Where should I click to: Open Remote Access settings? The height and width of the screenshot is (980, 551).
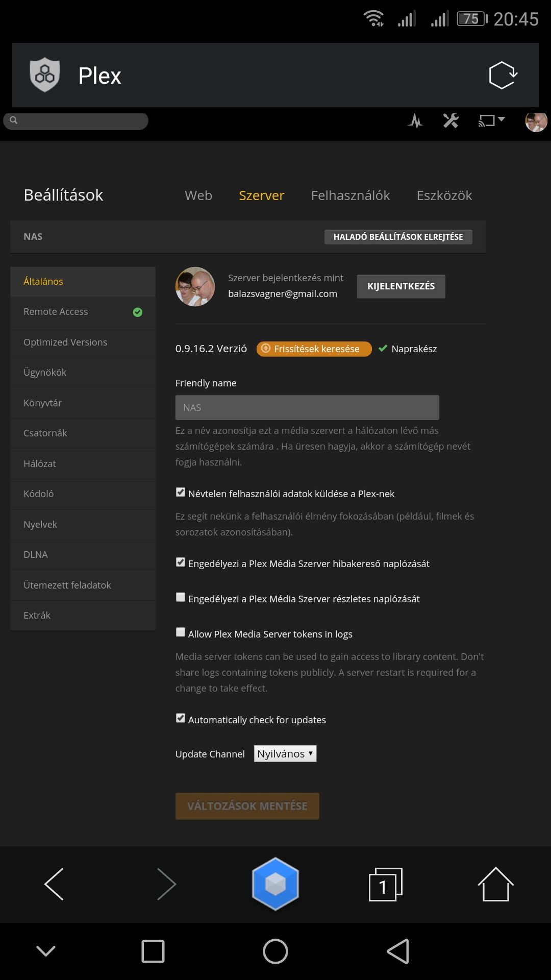pos(83,312)
